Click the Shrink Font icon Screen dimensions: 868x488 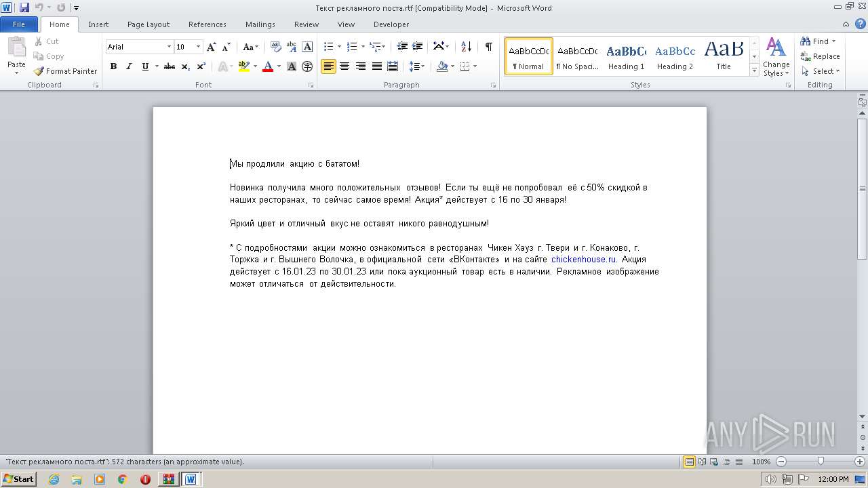pos(226,47)
